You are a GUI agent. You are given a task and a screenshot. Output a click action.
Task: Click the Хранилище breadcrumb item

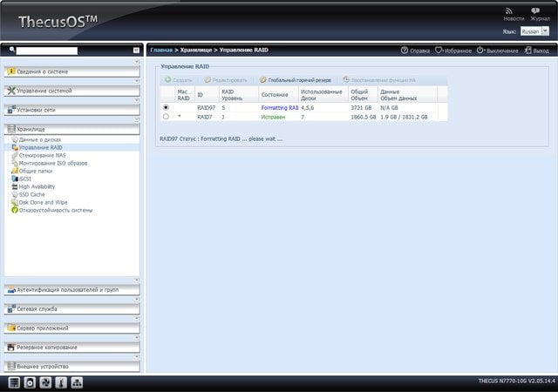pos(196,51)
